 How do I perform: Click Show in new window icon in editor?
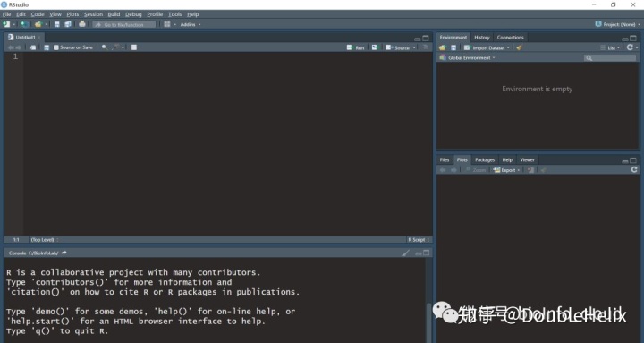(33, 47)
